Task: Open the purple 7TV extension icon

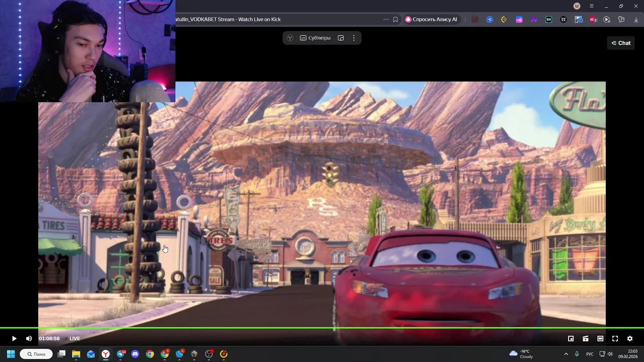Action: [534, 20]
